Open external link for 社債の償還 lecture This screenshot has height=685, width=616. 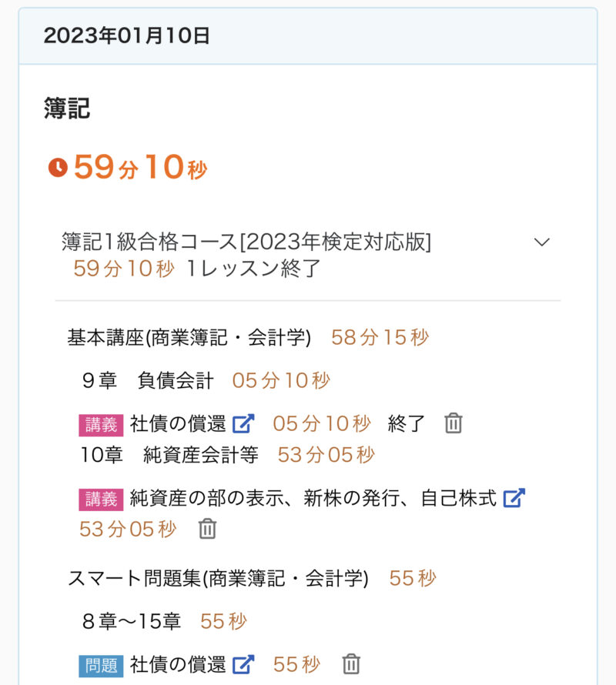point(244,423)
